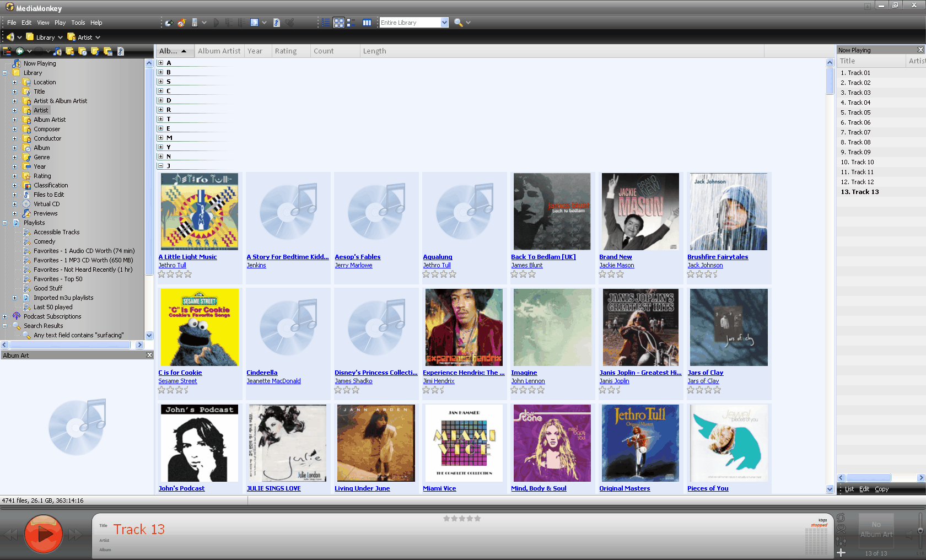Click the green back navigation arrow
This screenshot has width=926, height=560.
coord(20,51)
